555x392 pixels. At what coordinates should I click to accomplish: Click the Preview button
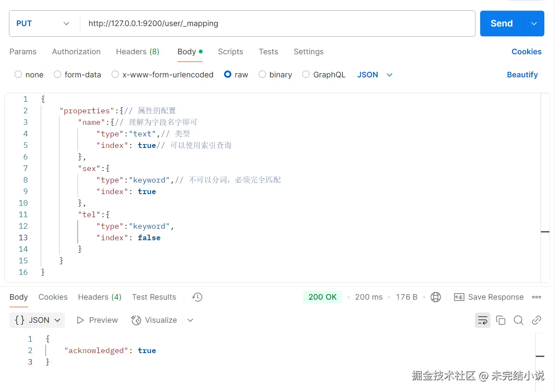(97, 320)
